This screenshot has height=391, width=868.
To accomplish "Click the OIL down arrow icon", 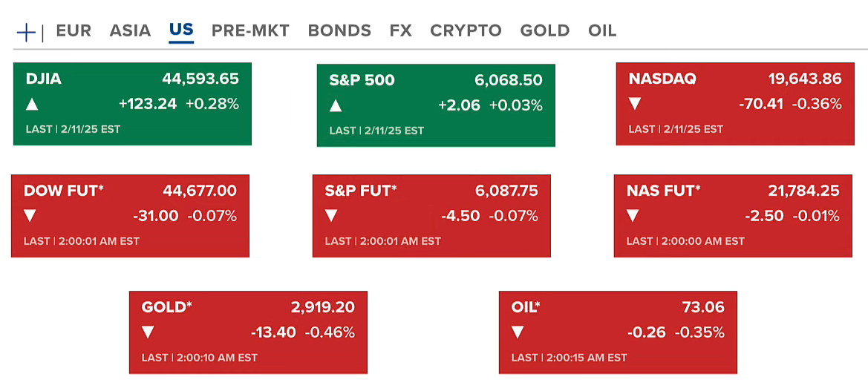I will click(518, 332).
